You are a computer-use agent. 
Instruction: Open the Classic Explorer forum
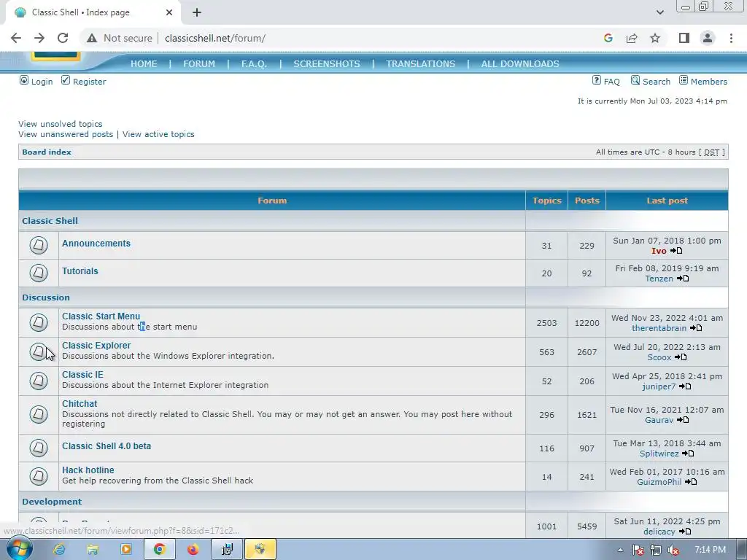tap(96, 345)
